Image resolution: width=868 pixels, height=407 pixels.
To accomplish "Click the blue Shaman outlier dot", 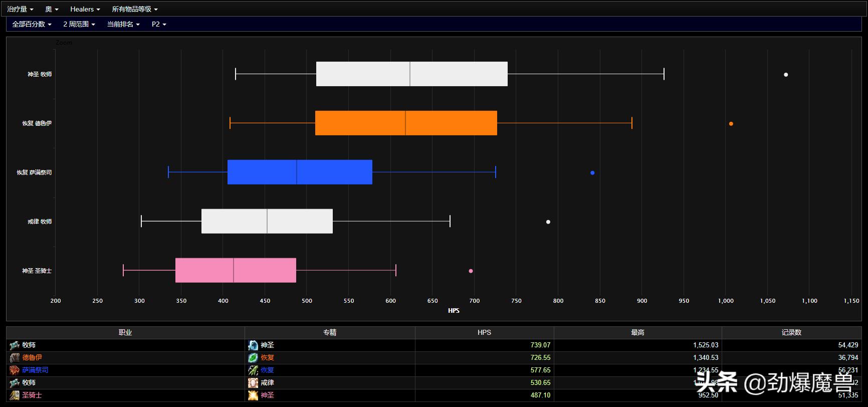I will click(592, 173).
